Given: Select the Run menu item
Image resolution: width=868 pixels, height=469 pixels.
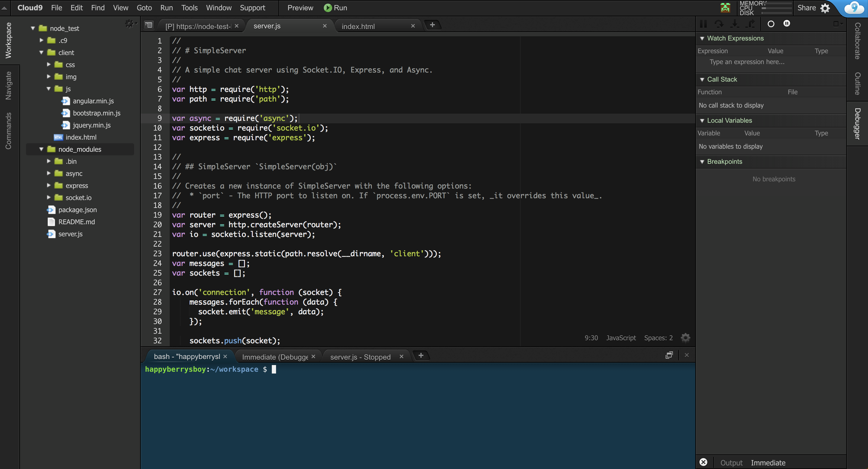Looking at the screenshot, I should point(166,8).
